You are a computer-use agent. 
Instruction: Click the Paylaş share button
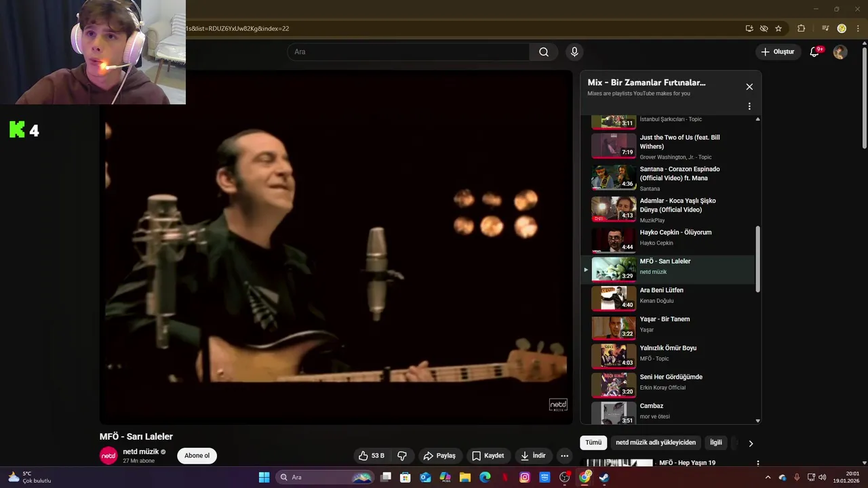point(439,455)
